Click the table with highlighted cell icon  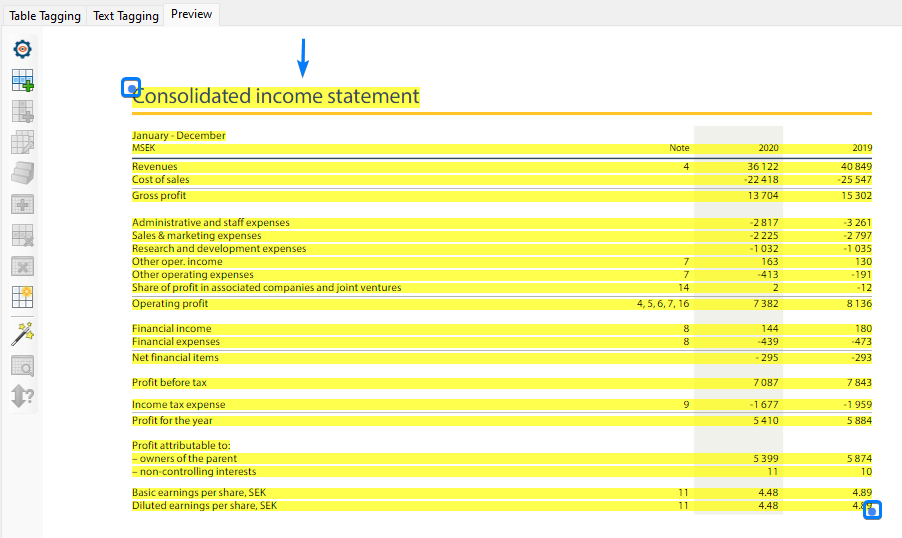tap(22, 297)
